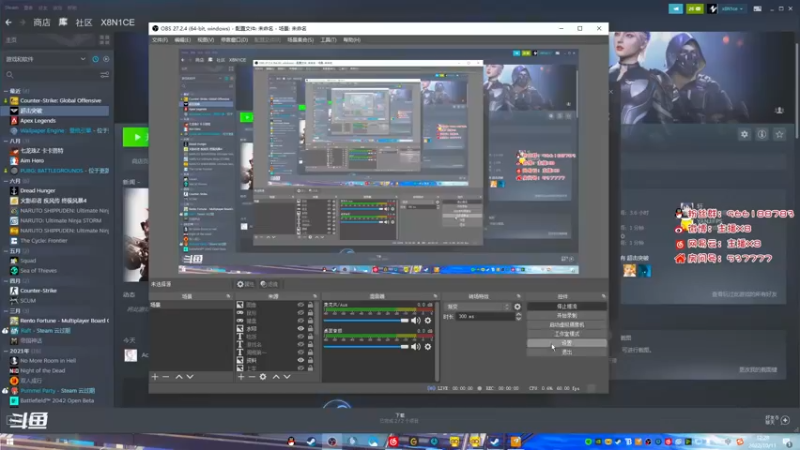800x450 pixels.
Task: Collapse the 六月 category in library
Action: coord(6,181)
